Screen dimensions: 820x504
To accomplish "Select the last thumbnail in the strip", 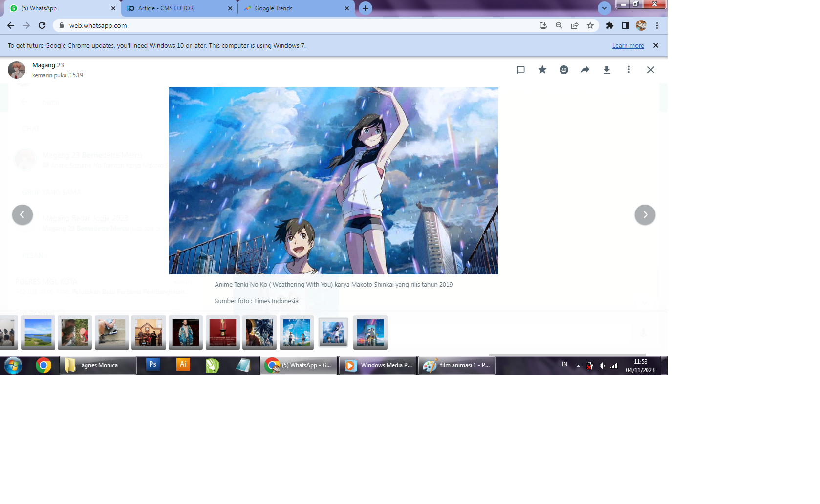I will 370,333.
